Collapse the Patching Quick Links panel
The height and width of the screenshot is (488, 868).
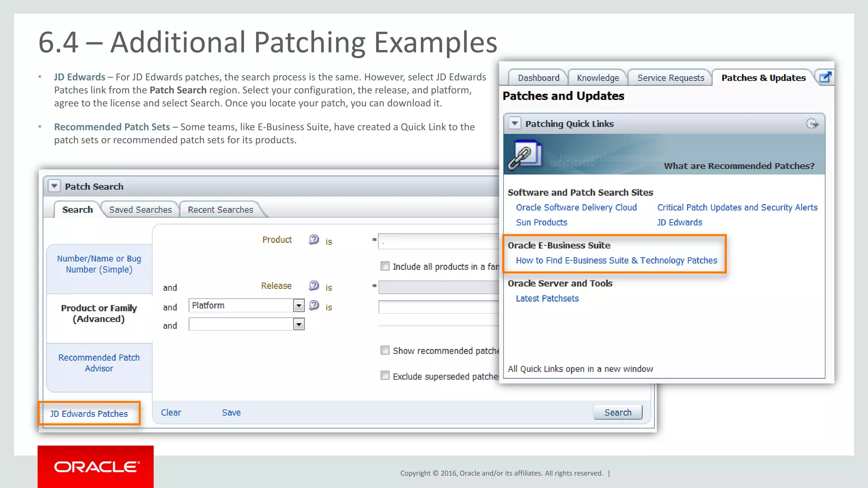[x=515, y=123]
